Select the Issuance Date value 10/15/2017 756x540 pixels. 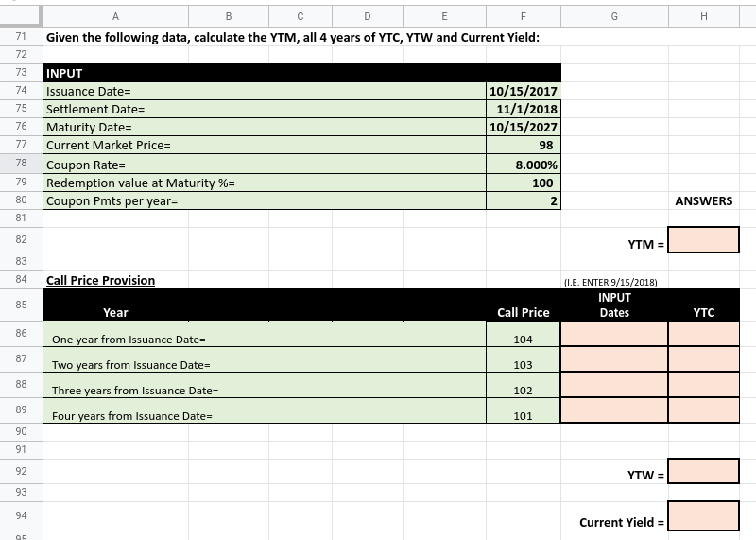[x=524, y=91]
